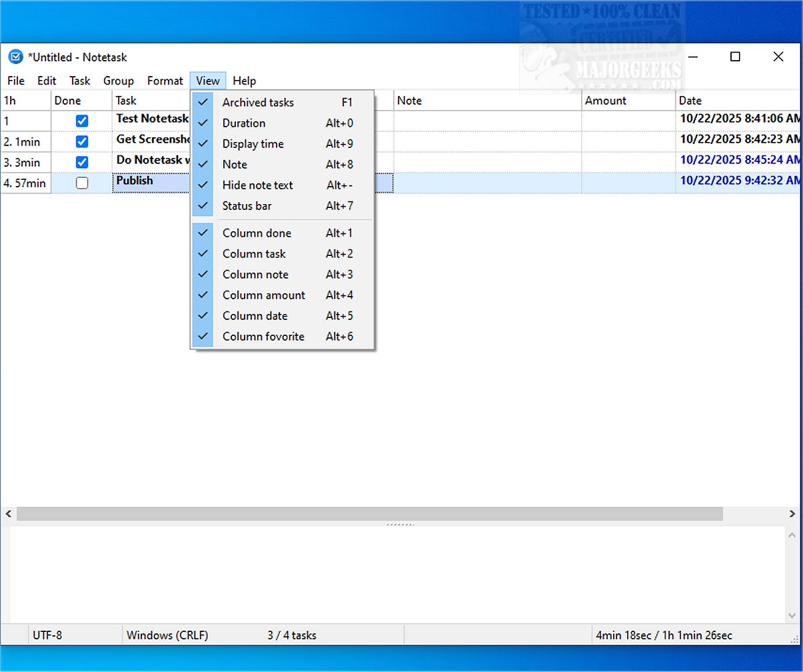Toggle Duration display in View menu
Screen dimensions: 803x672
[x=283, y=123]
